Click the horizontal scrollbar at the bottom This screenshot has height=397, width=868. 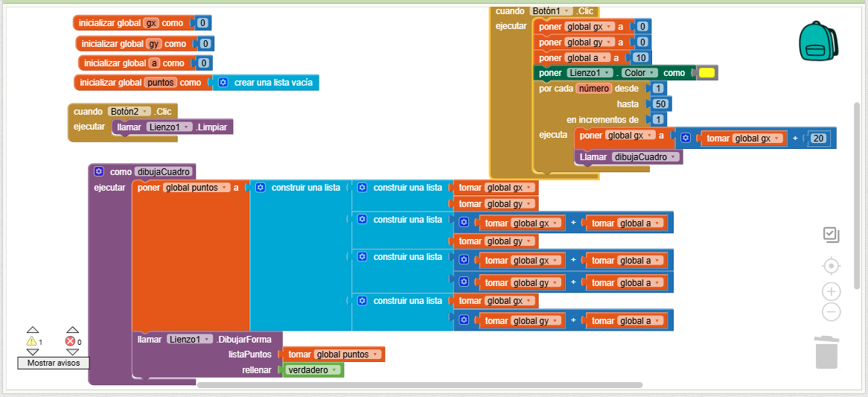click(419, 385)
